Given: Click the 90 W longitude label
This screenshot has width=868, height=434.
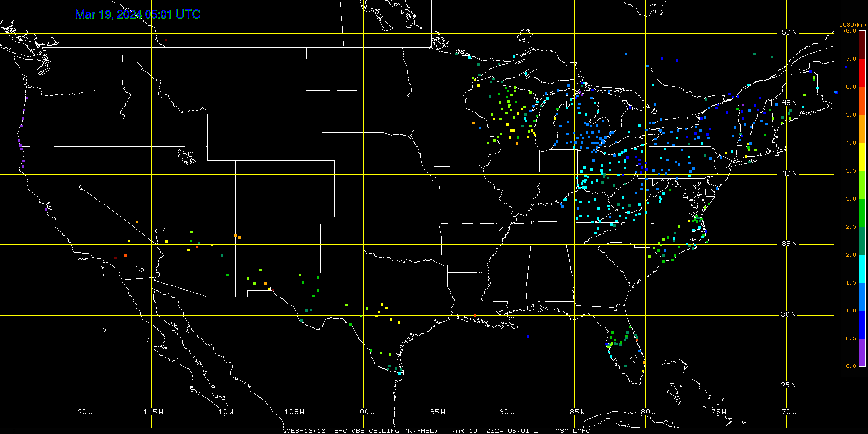Looking at the screenshot, I should pyautogui.click(x=507, y=412).
